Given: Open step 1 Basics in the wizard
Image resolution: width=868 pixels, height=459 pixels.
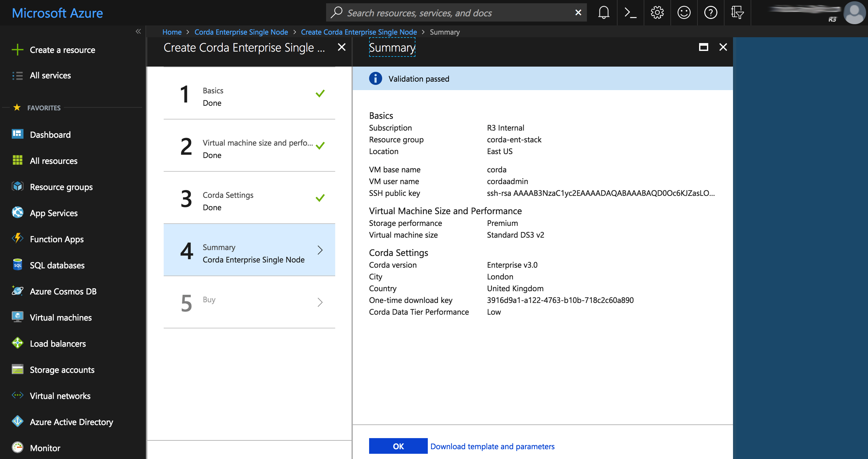Looking at the screenshot, I should [x=249, y=93].
